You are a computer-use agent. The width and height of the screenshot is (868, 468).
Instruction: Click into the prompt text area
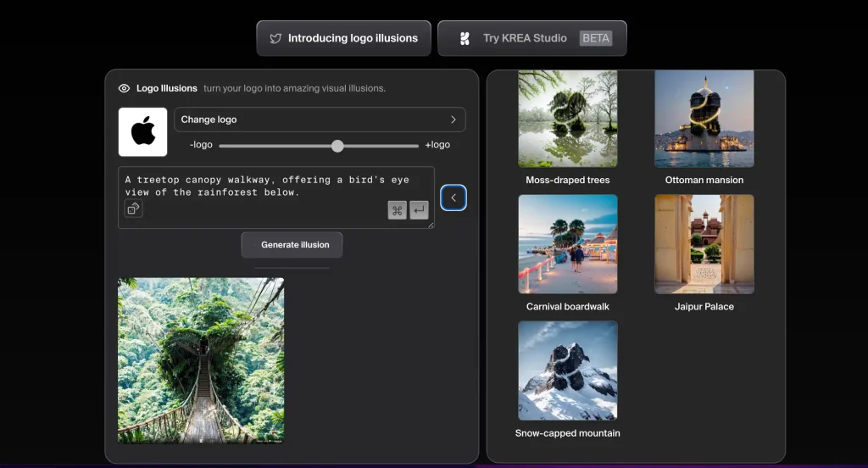tap(276, 198)
